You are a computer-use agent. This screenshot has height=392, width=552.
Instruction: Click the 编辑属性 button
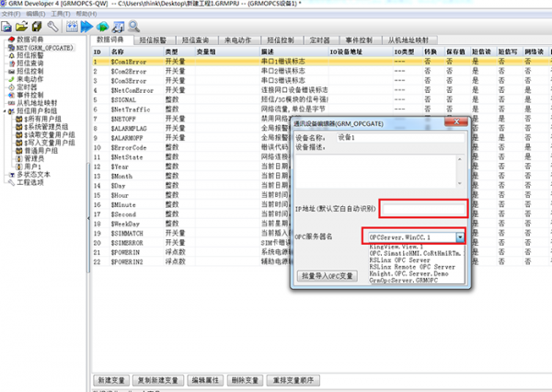pos(205,380)
